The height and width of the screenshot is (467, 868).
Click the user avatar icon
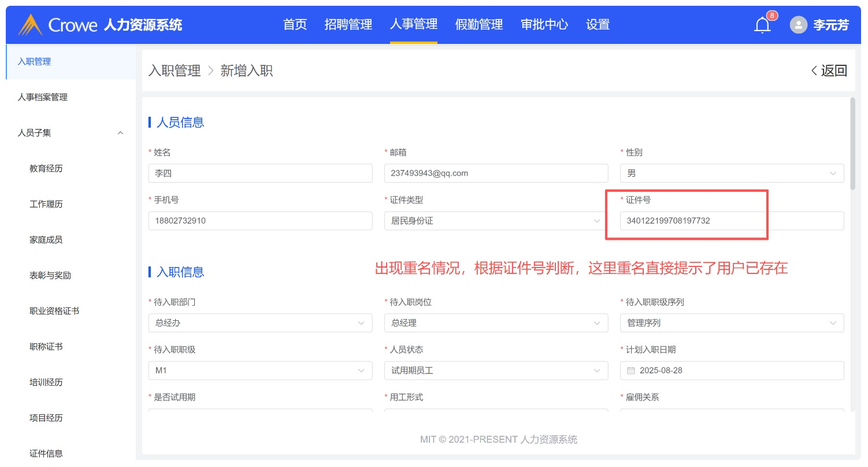pos(798,25)
